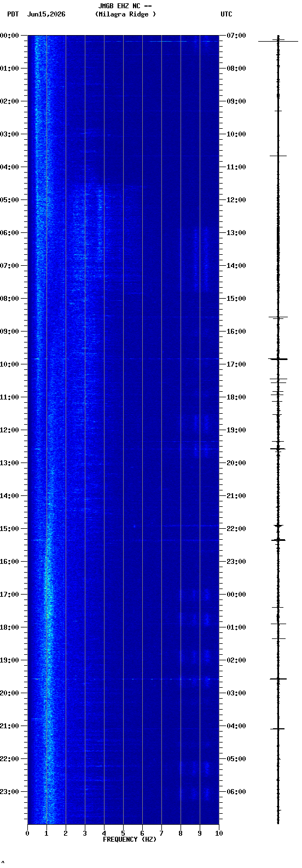The image size is (302, 868).
Task: Click the PDT axis '20:00' label
Action: [x=9, y=693]
